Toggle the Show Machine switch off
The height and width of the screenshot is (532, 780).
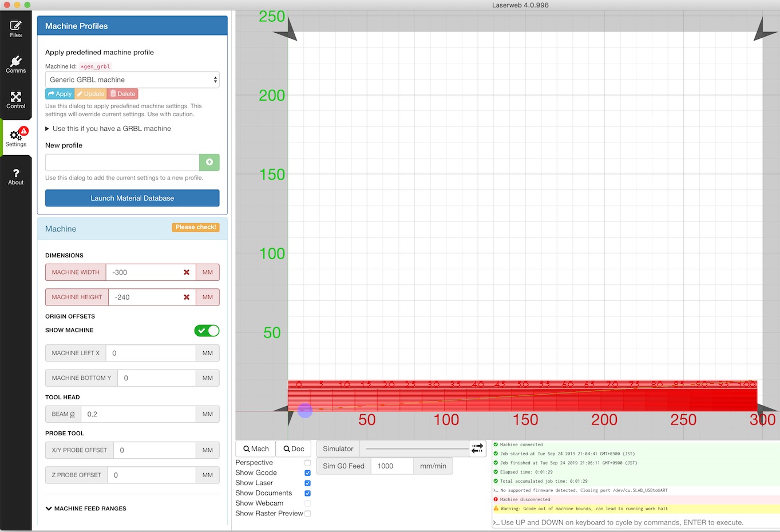click(207, 331)
